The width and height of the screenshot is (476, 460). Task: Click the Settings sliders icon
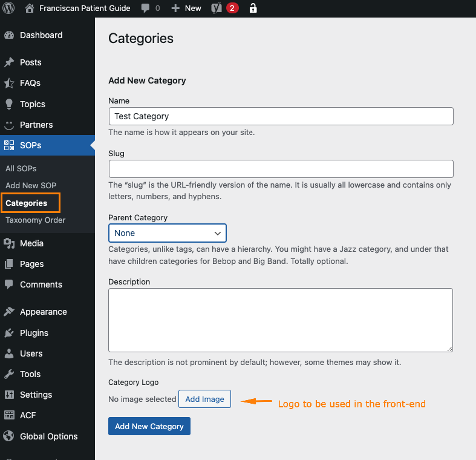click(x=9, y=395)
